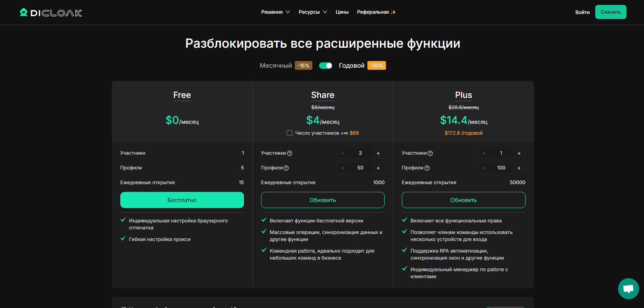Click help icon next to Share Профили
Image resolution: width=644 pixels, height=308 pixels.
pyautogui.click(x=286, y=168)
